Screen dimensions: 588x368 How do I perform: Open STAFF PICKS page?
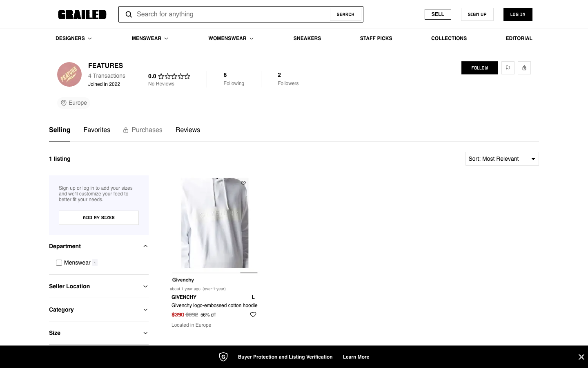(376, 38)
